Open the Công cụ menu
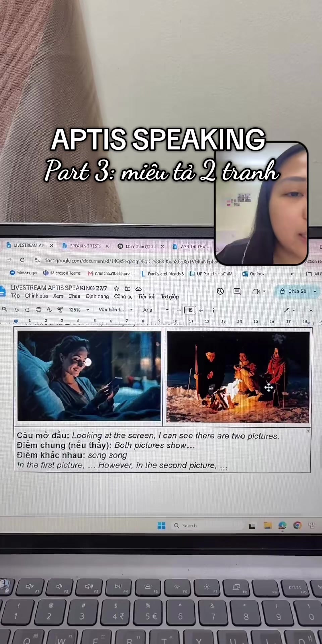The height and width of the screenshot is (644, 322). [123, 297]
